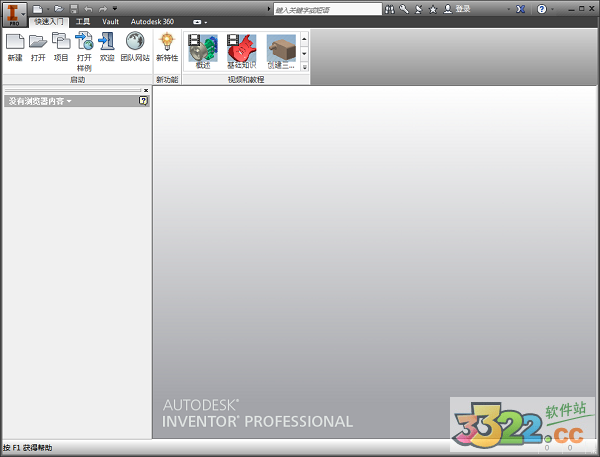Switch to the Vault ribbon tab
The image size is (600, 457).
[110, 21]
